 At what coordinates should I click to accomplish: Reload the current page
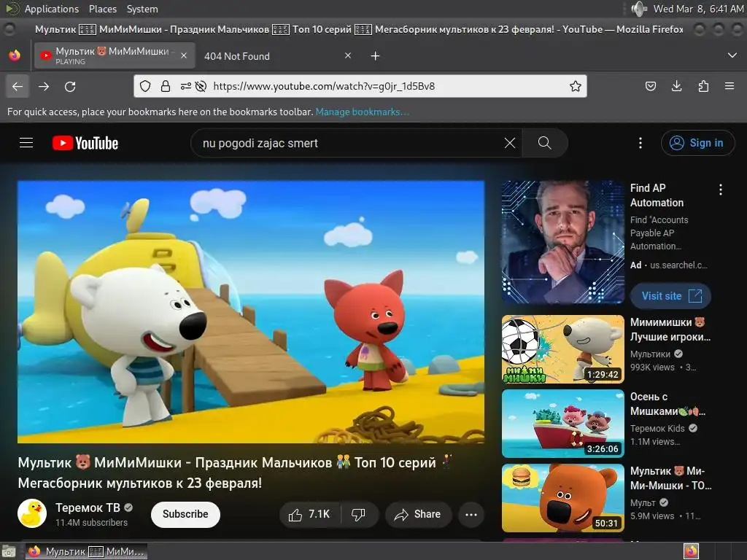70,86
